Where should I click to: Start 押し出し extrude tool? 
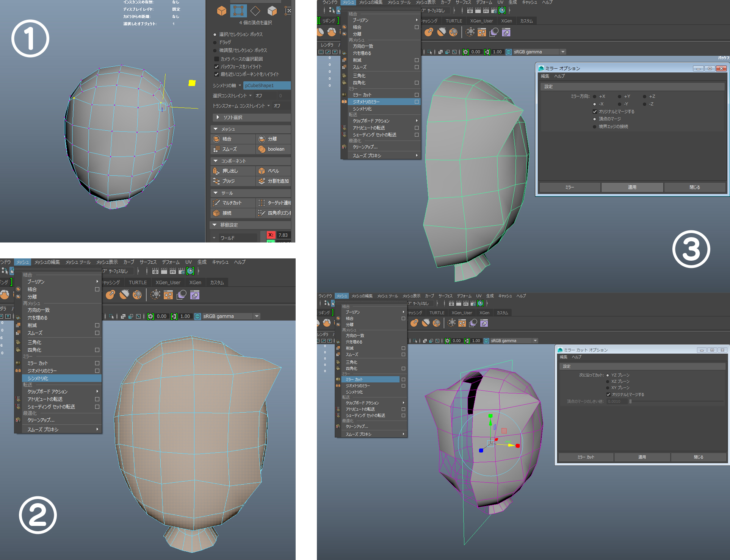tap(233, 171)
